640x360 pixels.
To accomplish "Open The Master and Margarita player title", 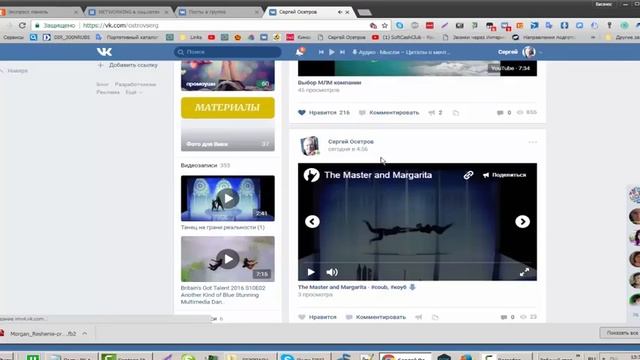I will tap(378, 175).
